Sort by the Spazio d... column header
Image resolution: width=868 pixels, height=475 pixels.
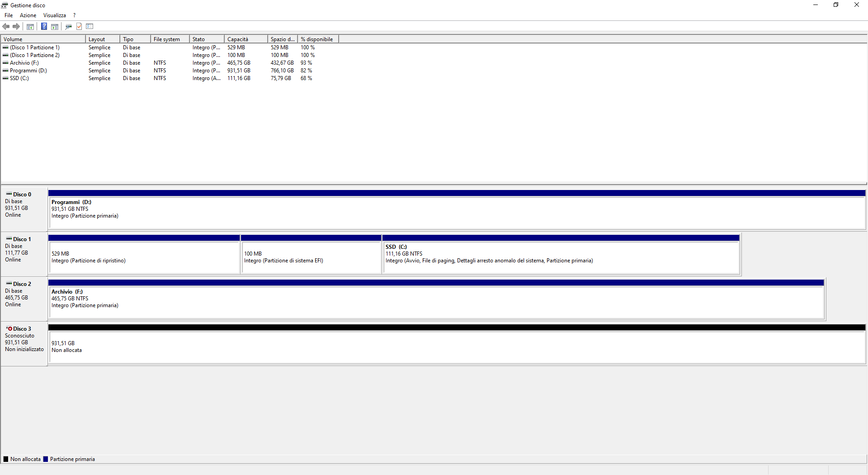(x=283, y=39)
